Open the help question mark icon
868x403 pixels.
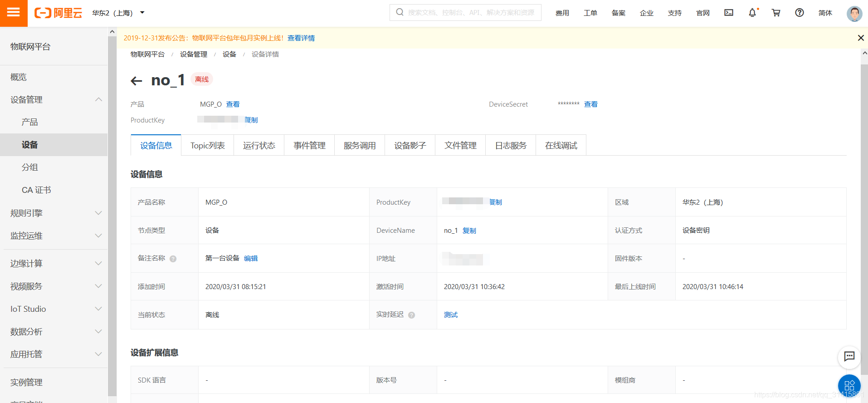pyautogui.click(x=800, y=13)
